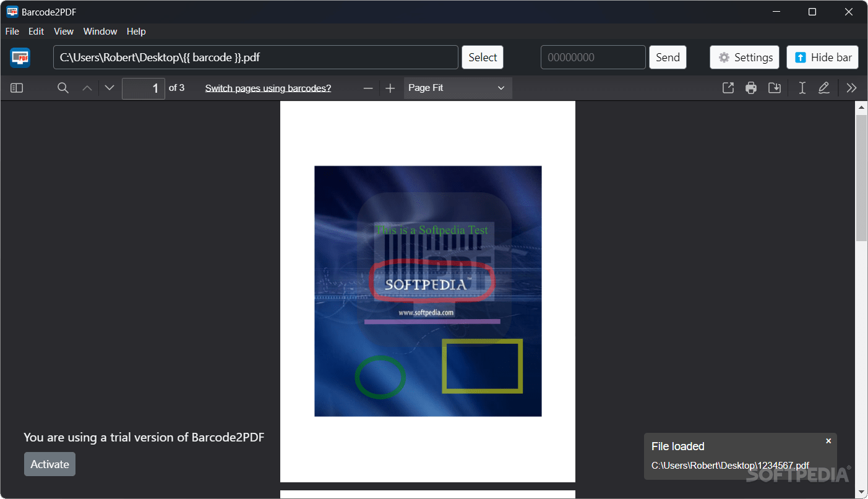Toggle the PDF viewer sidebar
868x499 pixels.
(17, 88)
